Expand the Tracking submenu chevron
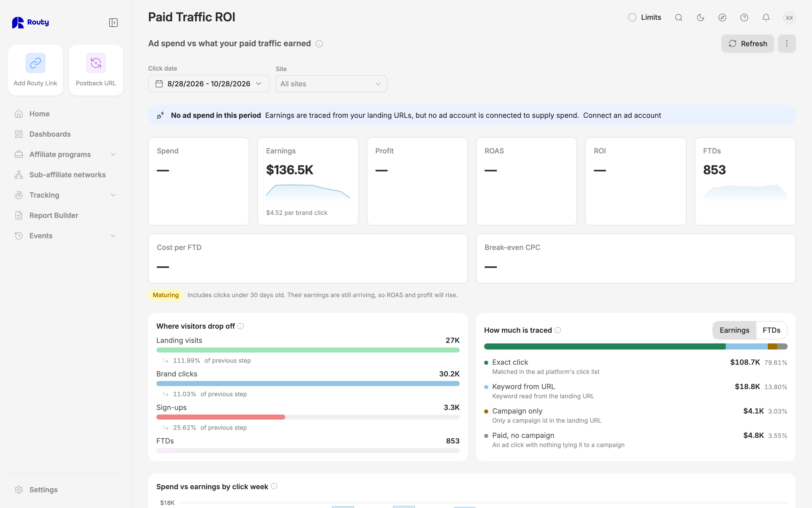812x508 pixels. 113,195
